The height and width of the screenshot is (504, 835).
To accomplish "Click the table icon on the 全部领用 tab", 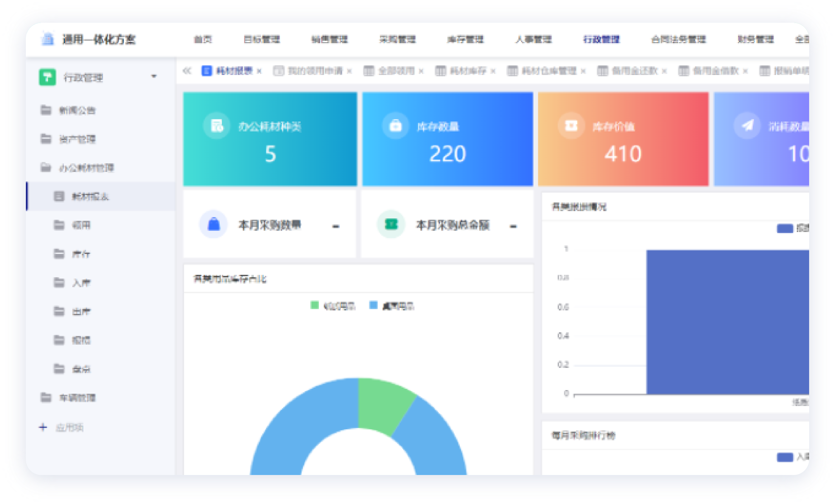I will [x=369, y=71].
